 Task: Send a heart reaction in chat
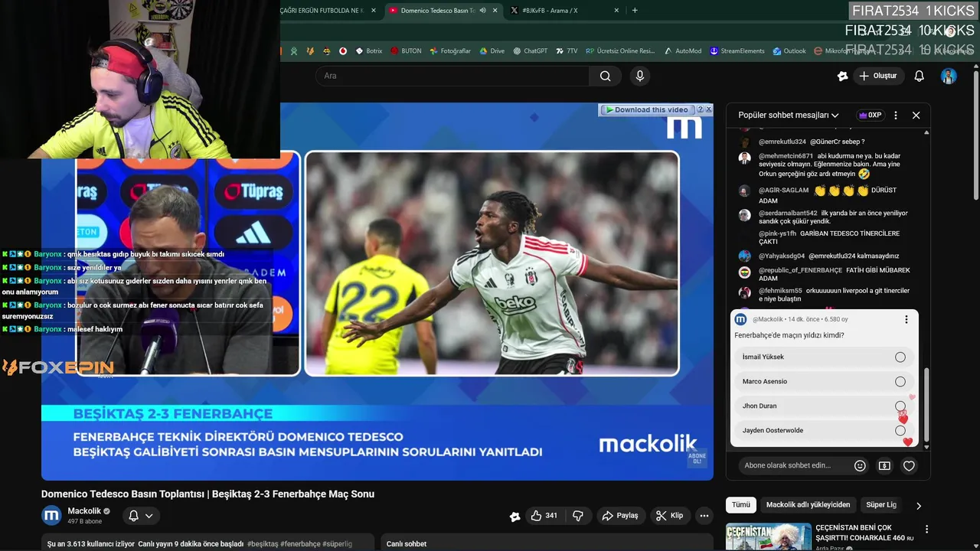(x=909, y=465)
